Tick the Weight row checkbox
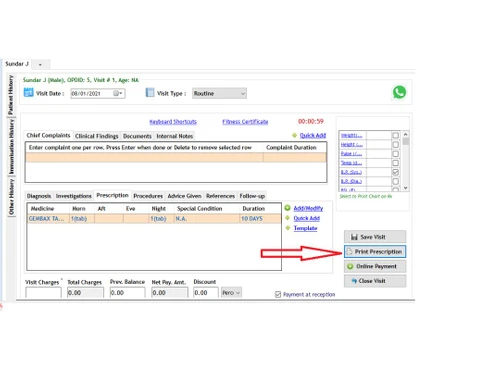The width and height of the screenshot is (500, 375). point(395,135)
